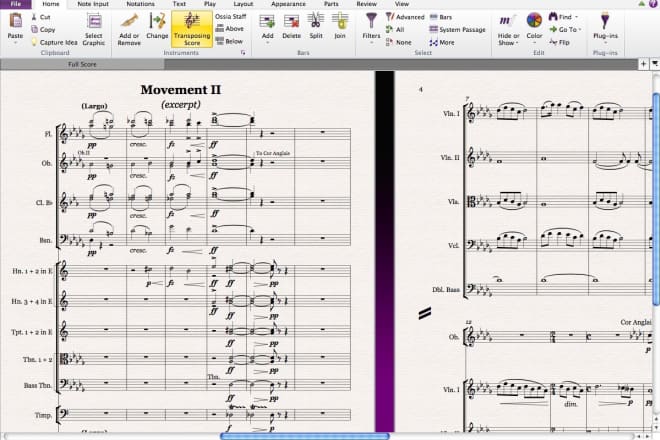Click System Passage selection
Viewport: 660px width, 440px height.
pos(457,29)
